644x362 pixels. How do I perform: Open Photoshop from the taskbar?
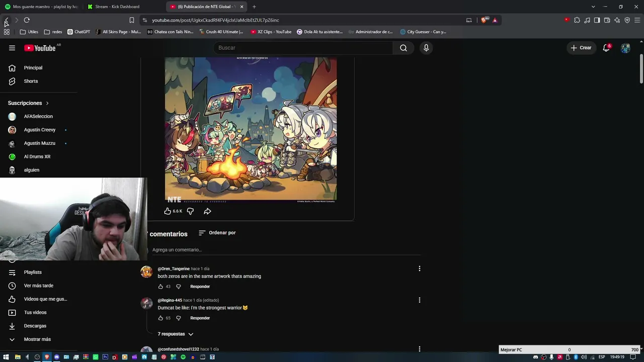[105, 357]
